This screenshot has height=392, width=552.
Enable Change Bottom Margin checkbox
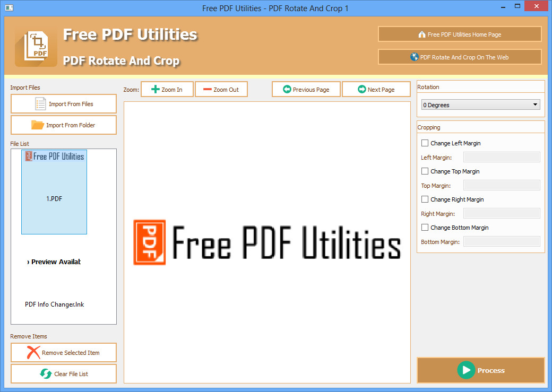425,228
